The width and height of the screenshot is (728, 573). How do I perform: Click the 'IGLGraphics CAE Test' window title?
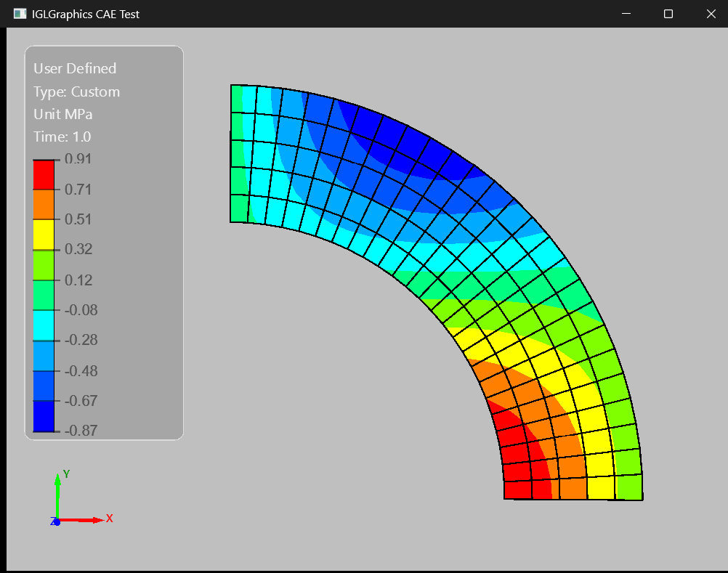86,15
